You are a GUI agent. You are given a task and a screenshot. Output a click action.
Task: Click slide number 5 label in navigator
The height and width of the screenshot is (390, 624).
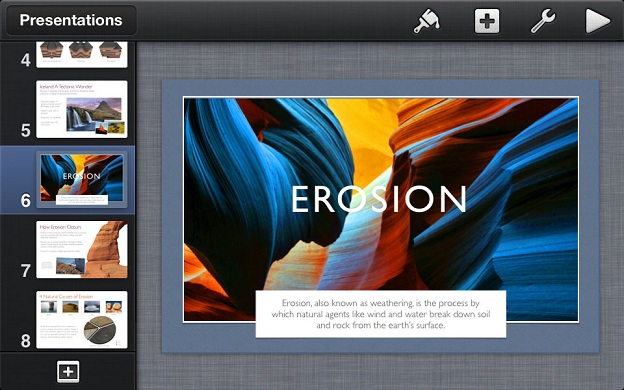25,130
